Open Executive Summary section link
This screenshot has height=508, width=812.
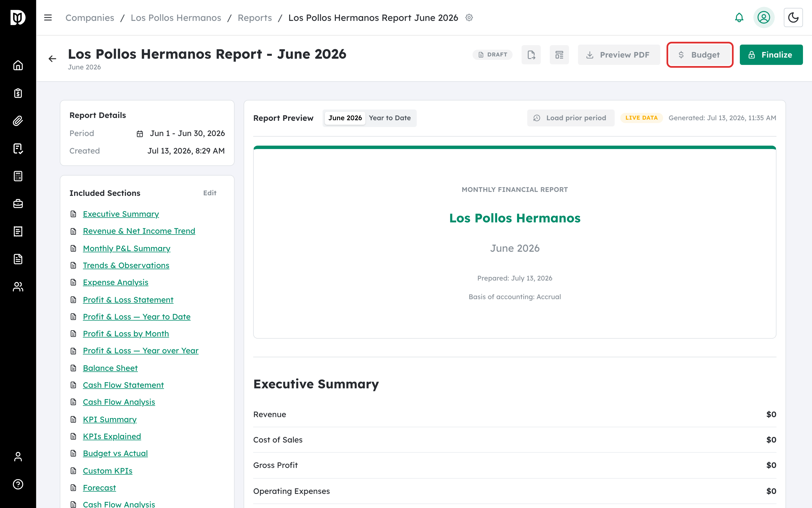[x=121, y=214]
